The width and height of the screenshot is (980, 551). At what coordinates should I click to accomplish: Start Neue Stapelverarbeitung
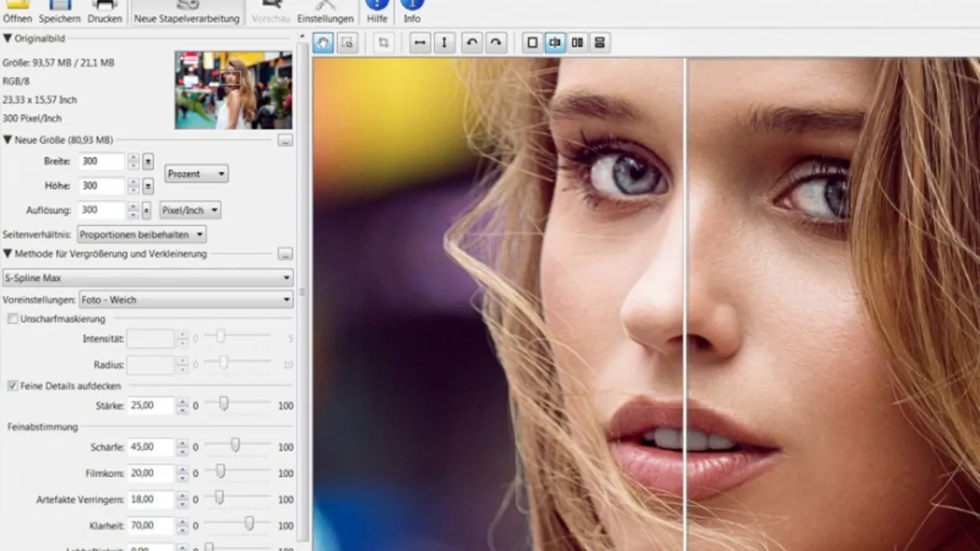point(187,11)
